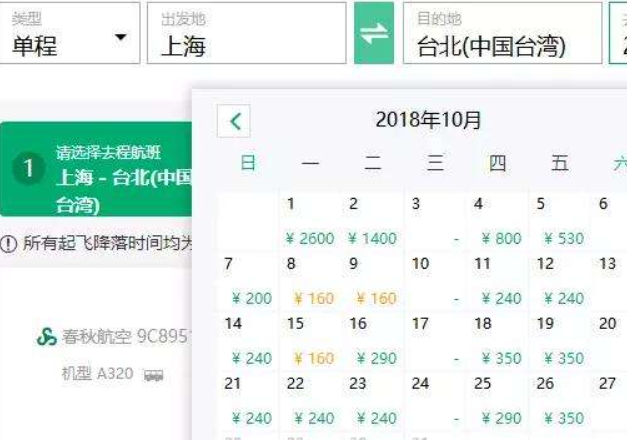
Task: Click October 24 with no fare
Action: coord(435,402)
